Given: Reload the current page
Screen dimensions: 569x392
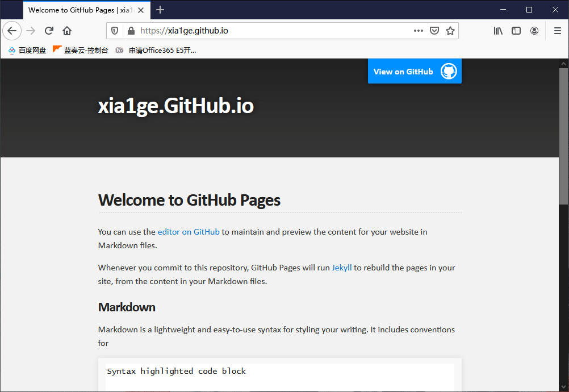Looking at the screenshot, I should click(49, 31).
